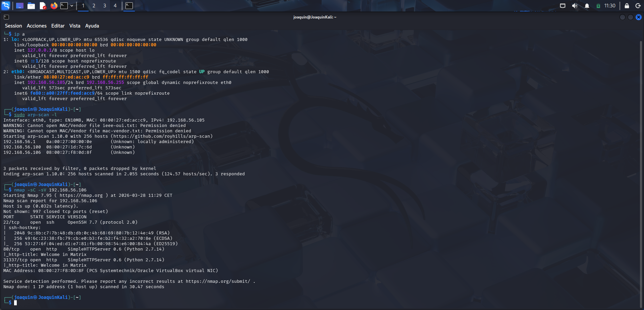This screenshot has width=644, height=310.
Task: Click the logout icon in the panel
Action: click(638, 5)
